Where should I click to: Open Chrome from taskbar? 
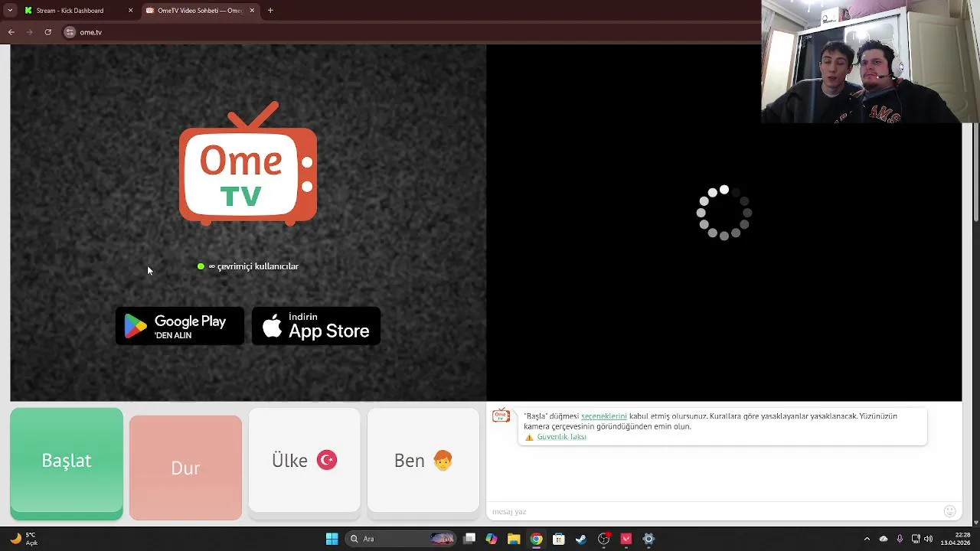pos(537,539)
